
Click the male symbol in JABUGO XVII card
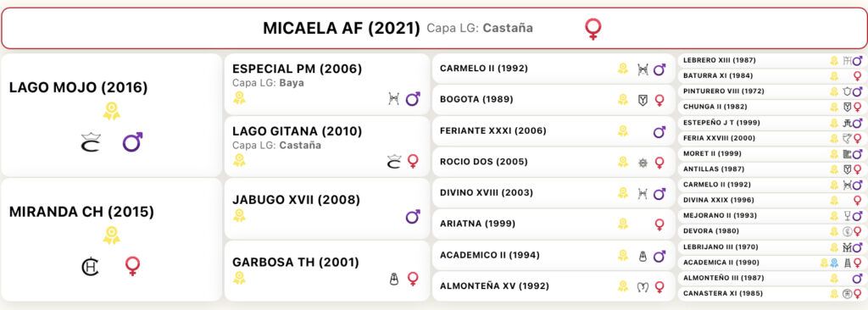pyautogui.click(x=413, y=217)
